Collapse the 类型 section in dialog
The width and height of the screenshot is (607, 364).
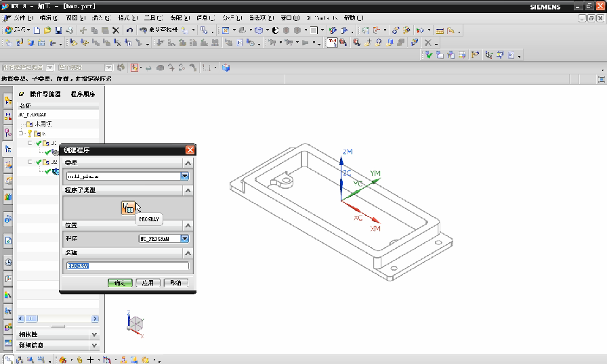188,163
